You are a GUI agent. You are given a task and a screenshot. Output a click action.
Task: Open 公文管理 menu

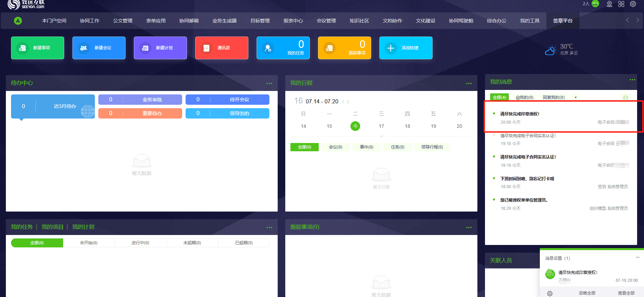click(123, 21)
